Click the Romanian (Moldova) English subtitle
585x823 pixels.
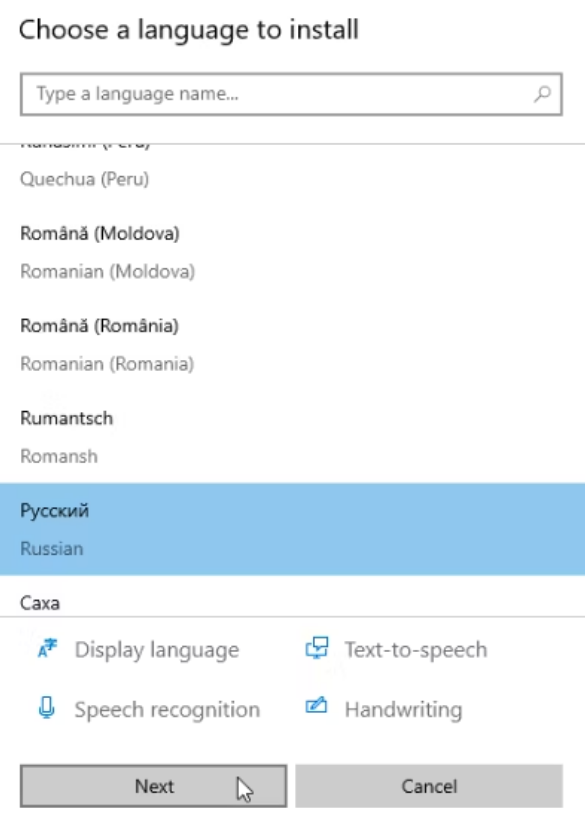pyautogui.click(x=108, y=272)
